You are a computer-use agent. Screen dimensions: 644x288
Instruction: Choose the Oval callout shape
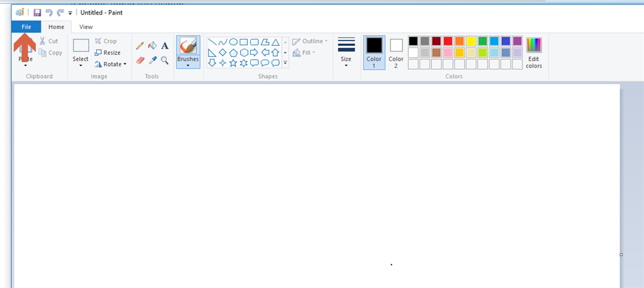pyautogui.click(x=265, y=64)
